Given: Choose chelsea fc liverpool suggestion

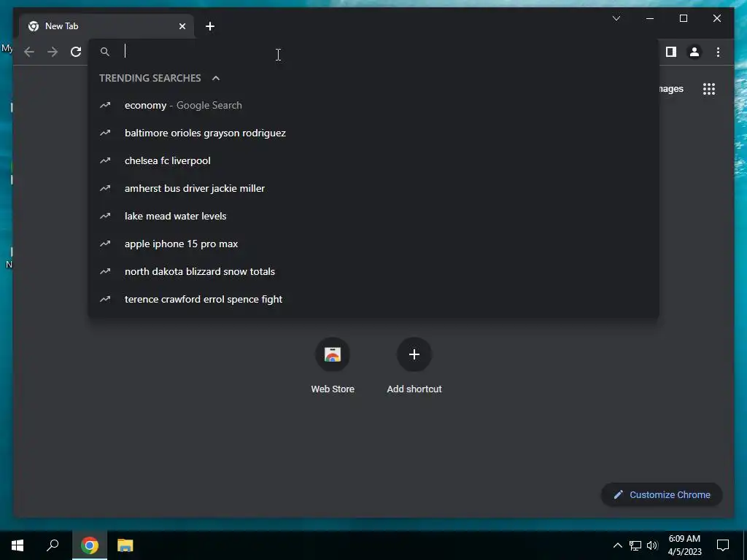Looking at the screenshot, I should [x=373, y=160].
